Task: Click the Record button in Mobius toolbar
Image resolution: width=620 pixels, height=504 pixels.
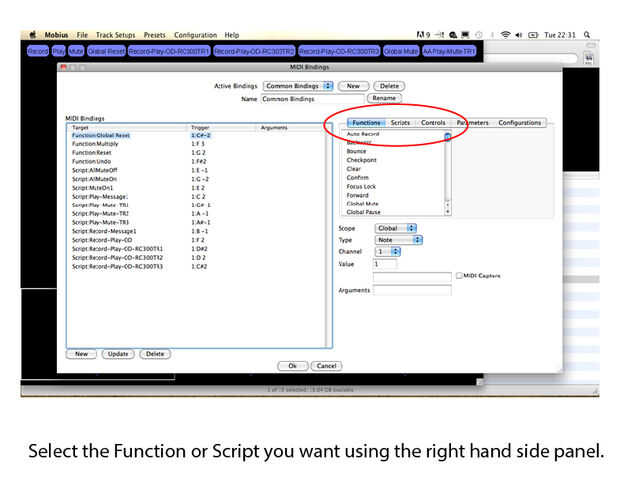Action: (38, 51)
